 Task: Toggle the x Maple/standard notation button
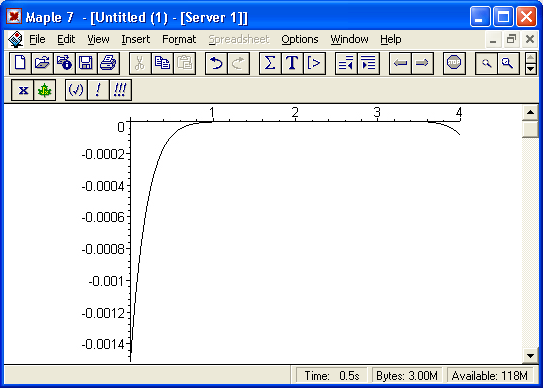click(x=23, y=90)
